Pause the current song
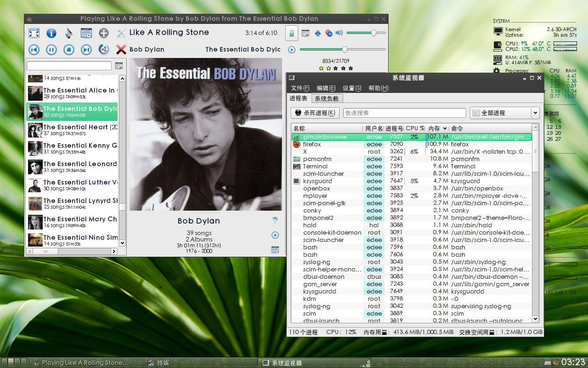Screen dimensions: 588x368 (51, 50)
